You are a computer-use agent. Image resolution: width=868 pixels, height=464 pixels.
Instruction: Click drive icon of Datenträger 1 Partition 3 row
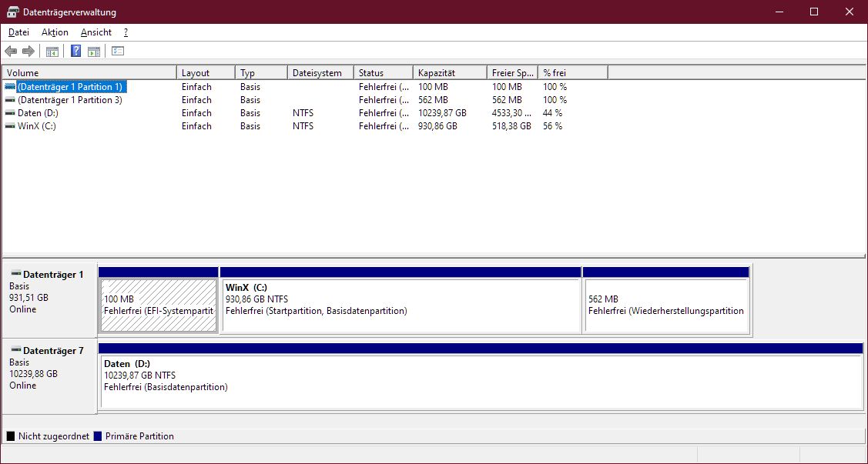(10, 100)
